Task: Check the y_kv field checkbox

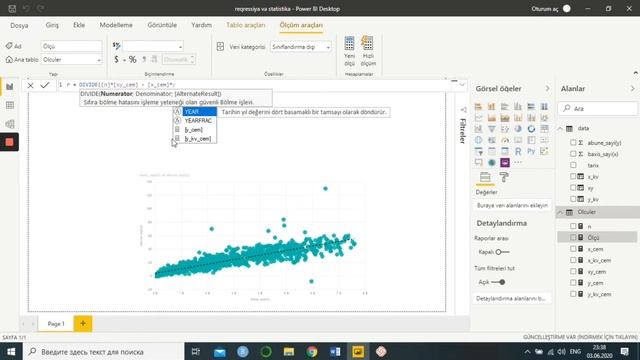Action: click(x=573, y=199)
